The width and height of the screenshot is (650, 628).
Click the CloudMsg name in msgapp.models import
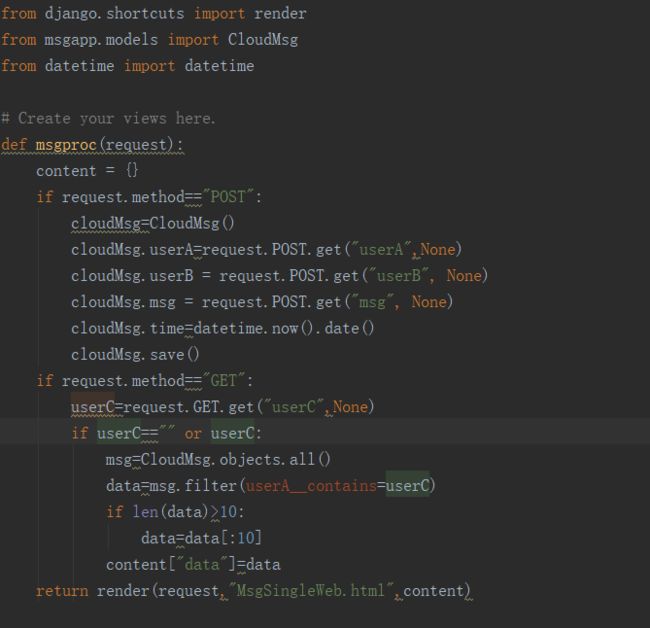pos(263,40)
